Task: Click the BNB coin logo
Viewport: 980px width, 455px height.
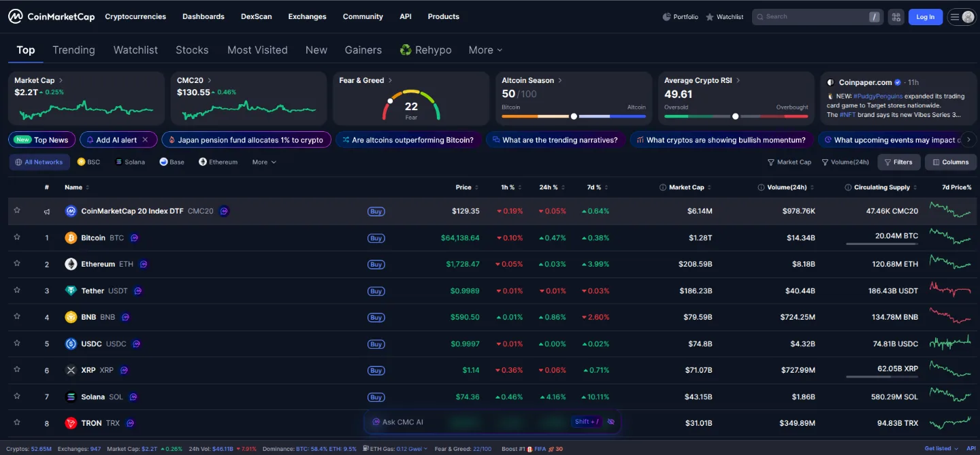Action: (x=71, y=317)
